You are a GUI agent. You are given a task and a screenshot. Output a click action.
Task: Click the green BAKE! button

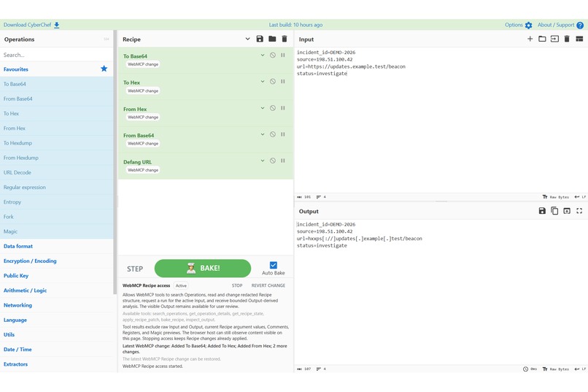(203, 268)
